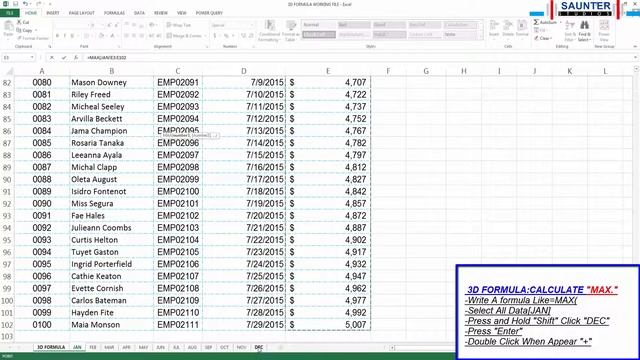
Task: Click cell Ingrid Porterfield
Action: coord(111,264)
